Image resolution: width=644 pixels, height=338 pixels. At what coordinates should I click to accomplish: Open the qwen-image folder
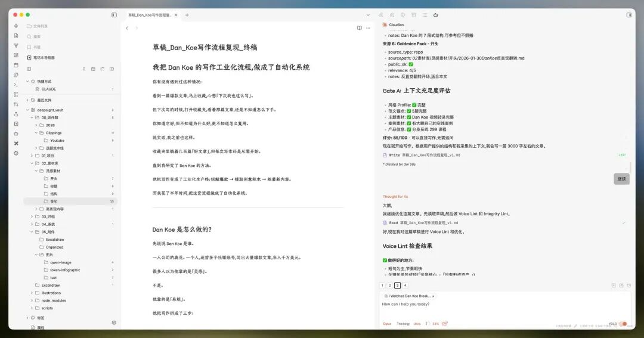[x=60, y=262]
